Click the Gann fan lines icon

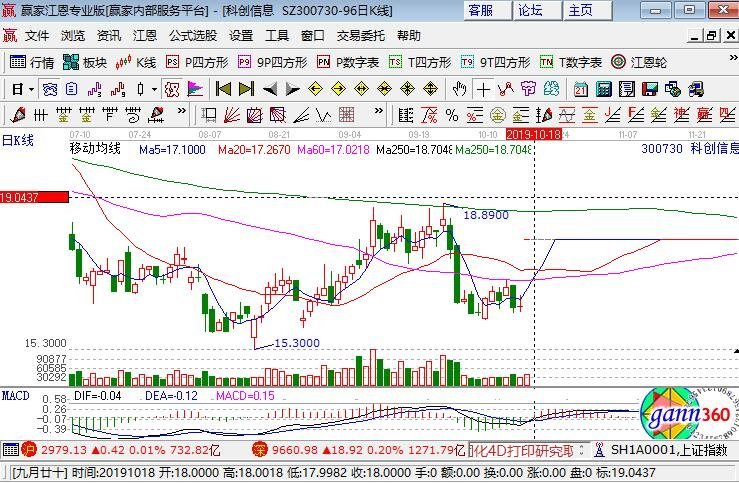click(x=231, y=115)
